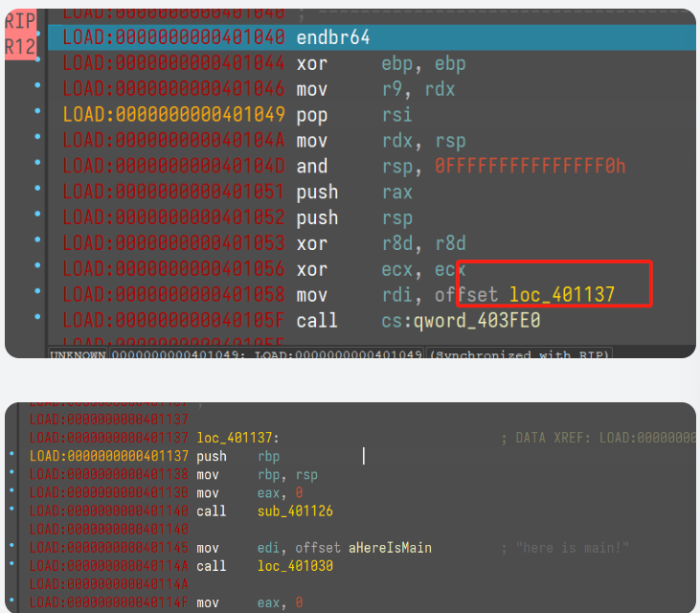The image size is (700, 613).
Task: Click the margin dot beside the call sub_401126 line
Action: point(11,511)
